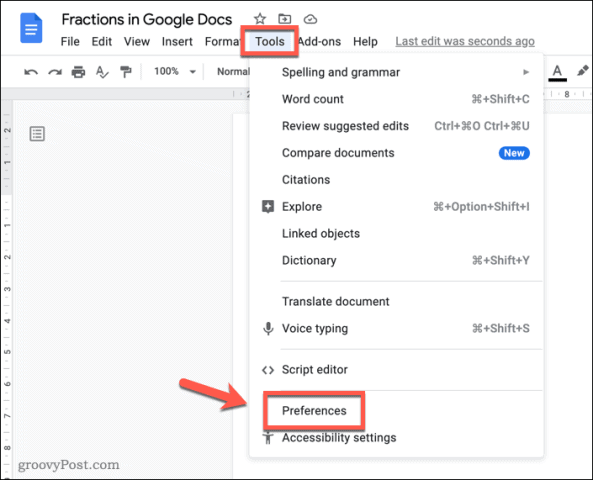593x480 pixels.
Task: Click the redo icon
Action: pyautogui.click(x=55, y=72)
